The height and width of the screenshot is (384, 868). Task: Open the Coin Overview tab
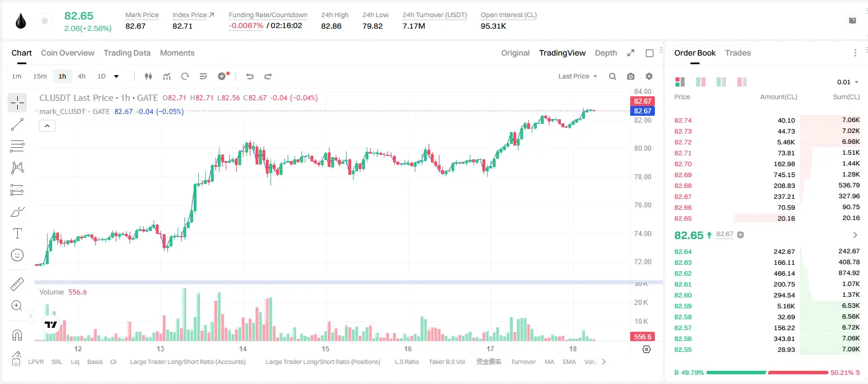tap(68, 53)
